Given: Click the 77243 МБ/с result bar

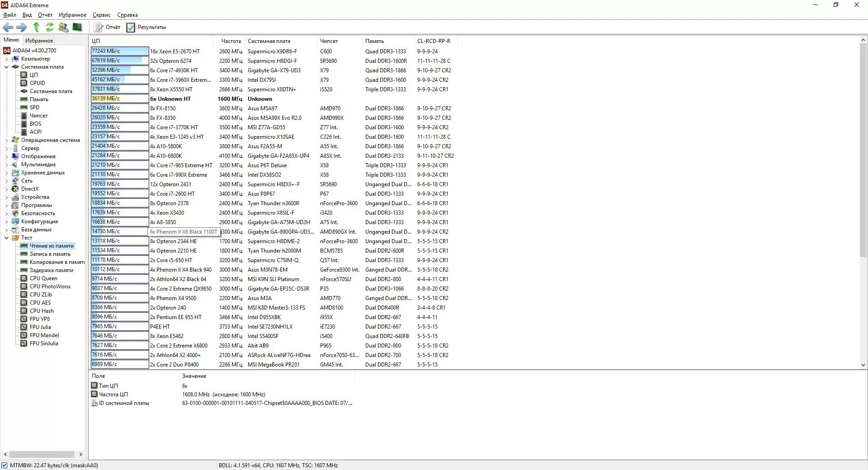Looking at the screenshot, I should click(x=120, y=51).
